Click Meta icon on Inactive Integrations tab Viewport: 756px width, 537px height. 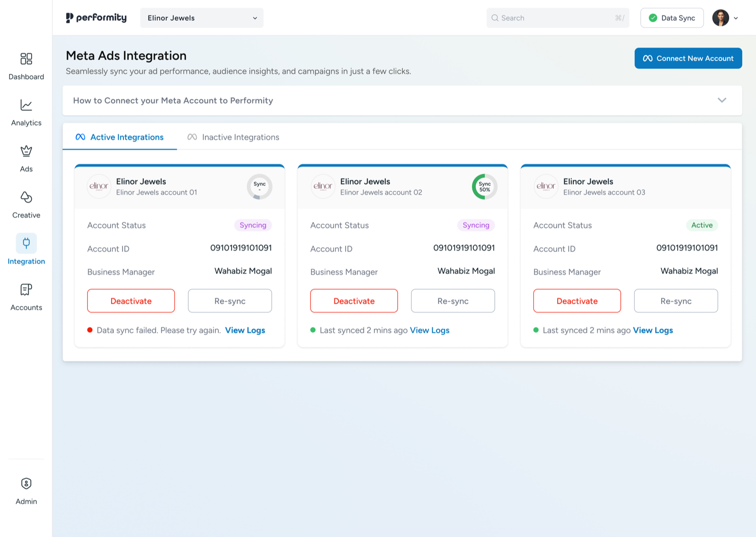(192, 137)
